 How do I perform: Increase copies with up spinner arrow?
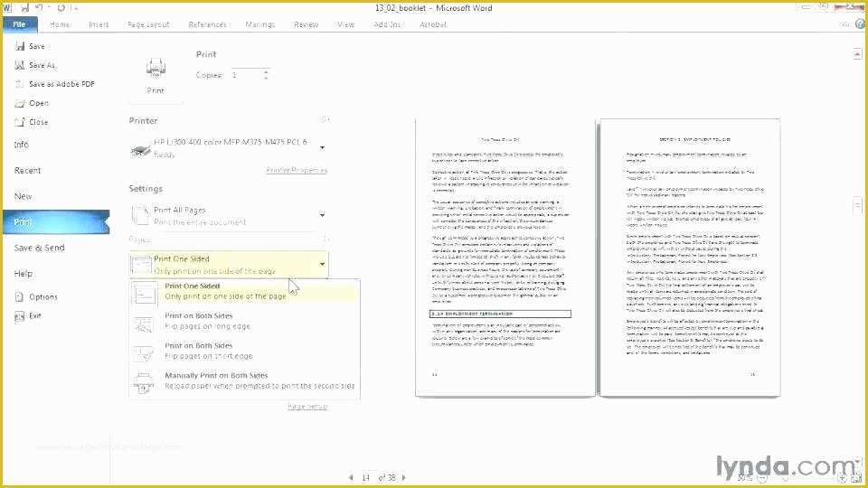[266, 71]
